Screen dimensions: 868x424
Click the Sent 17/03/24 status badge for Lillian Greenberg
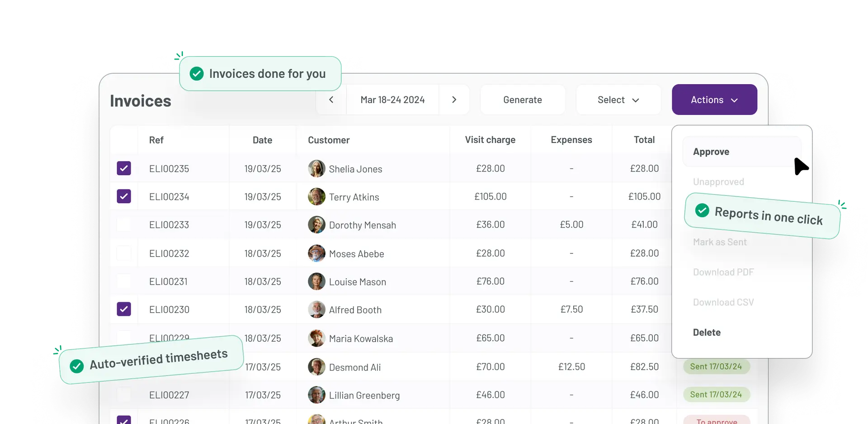coord(716,395)
